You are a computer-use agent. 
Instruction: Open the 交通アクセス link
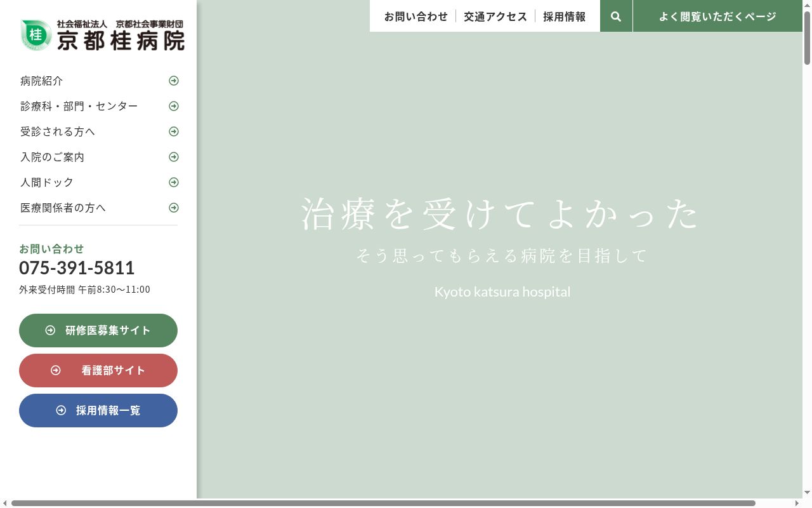495,17
